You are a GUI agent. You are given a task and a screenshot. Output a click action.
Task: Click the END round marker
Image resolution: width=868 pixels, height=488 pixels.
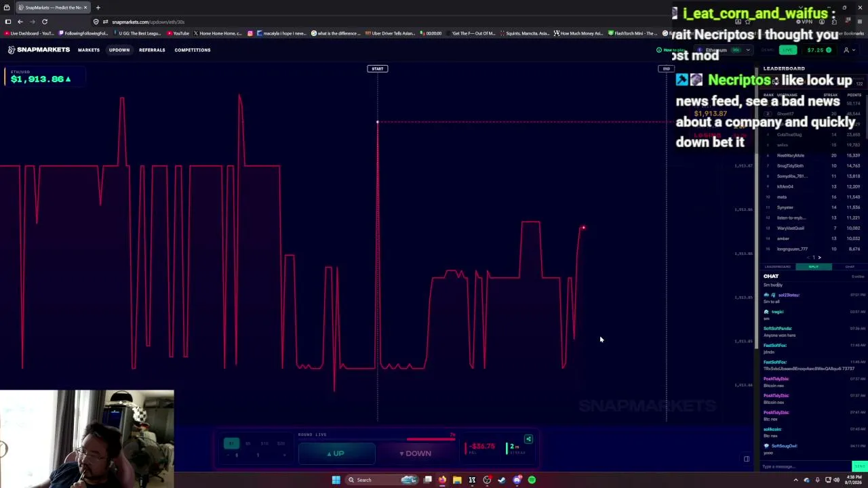point(666,68)
